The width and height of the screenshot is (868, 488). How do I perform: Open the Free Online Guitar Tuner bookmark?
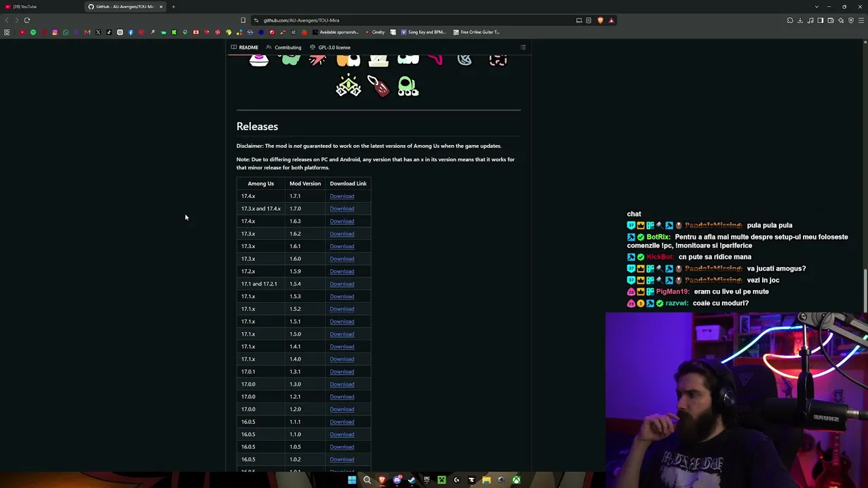coord(476,32)
